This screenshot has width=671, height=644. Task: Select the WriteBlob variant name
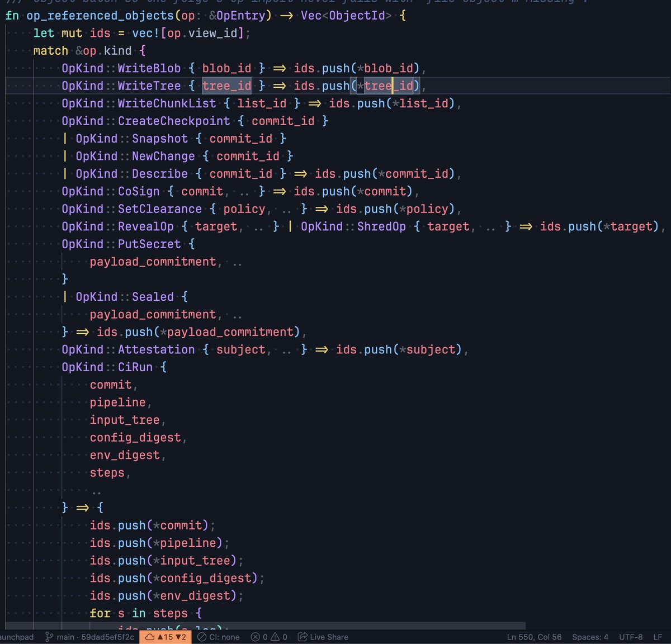tap(149, 68)
